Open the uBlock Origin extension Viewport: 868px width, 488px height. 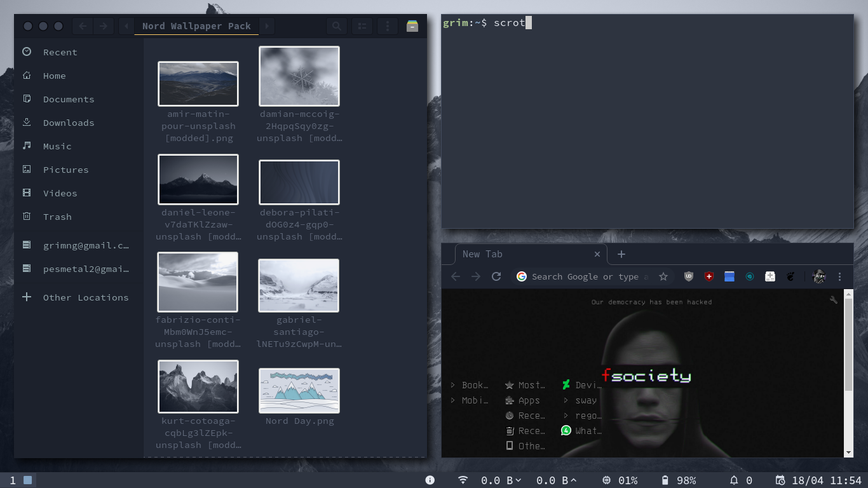pos(689,276)
